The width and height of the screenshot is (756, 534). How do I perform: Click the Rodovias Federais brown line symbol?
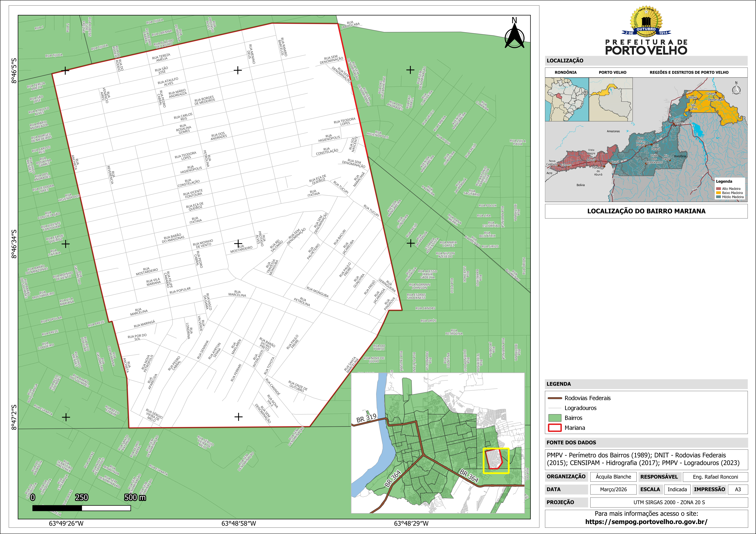pos(555,398)
